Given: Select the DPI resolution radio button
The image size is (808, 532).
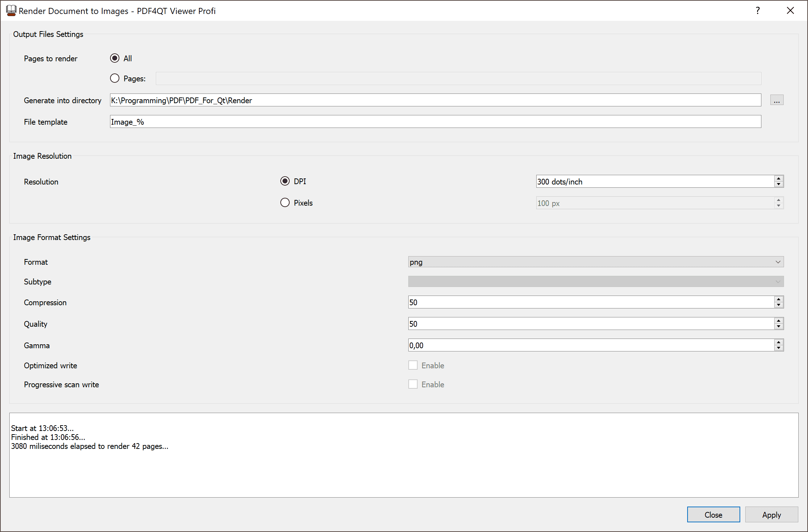Looking at the screenshot, I should 285,181.
